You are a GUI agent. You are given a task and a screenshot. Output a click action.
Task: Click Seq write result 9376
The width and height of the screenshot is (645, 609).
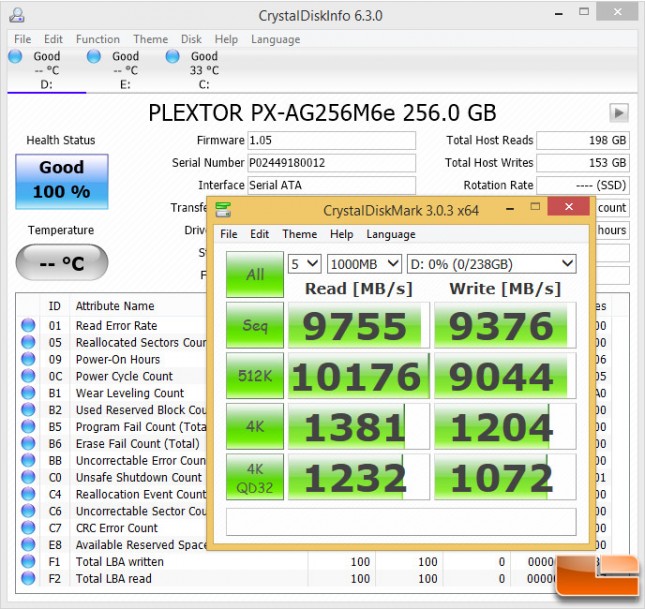tap(505, 325)
